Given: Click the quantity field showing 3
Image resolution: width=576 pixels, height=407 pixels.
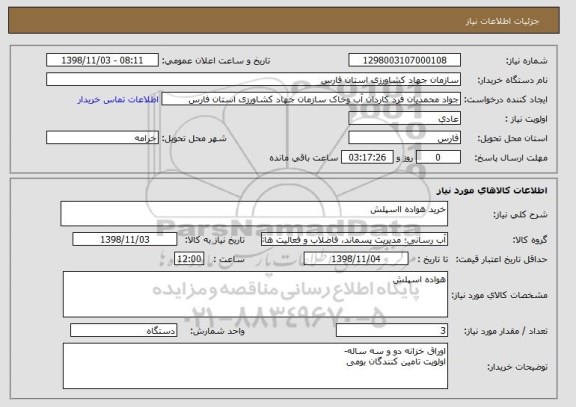Looking at the screenshot, I should tap(392, 331).
